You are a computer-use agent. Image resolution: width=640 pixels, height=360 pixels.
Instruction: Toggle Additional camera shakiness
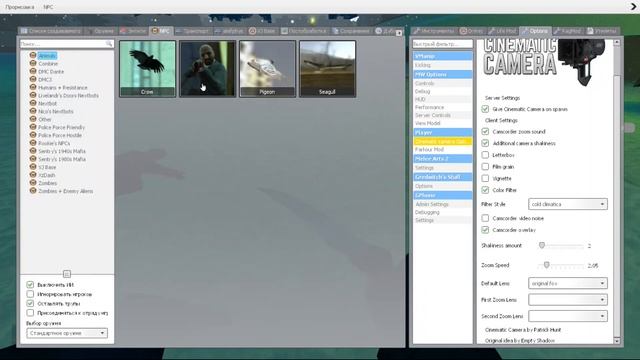click(485, 143)
